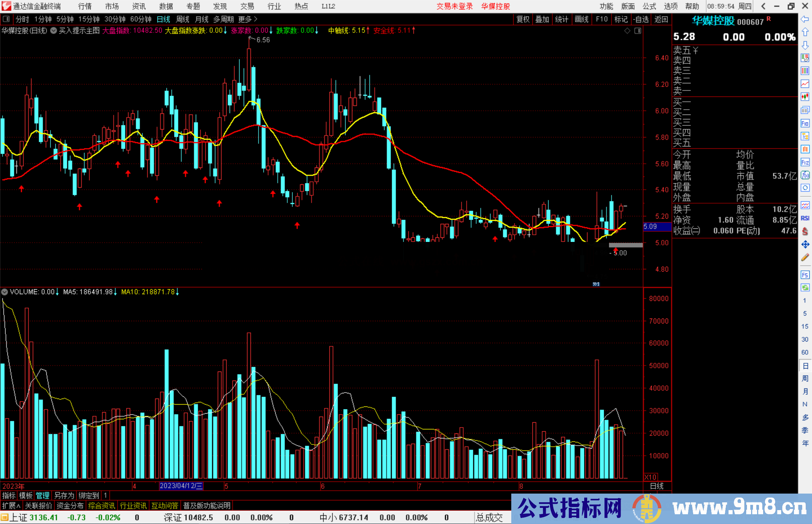Click the stacked windows icon in sidebar
The image size is (812, 524).
coord(805,110)
